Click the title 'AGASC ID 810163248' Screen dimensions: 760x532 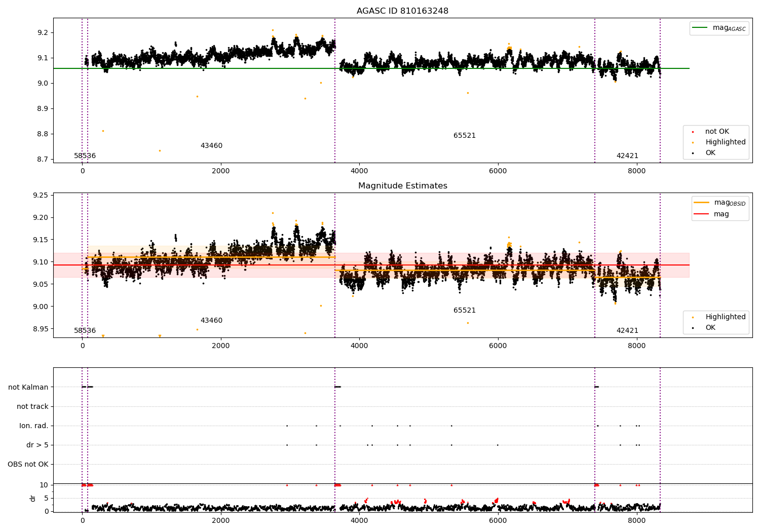coord(402,11)
